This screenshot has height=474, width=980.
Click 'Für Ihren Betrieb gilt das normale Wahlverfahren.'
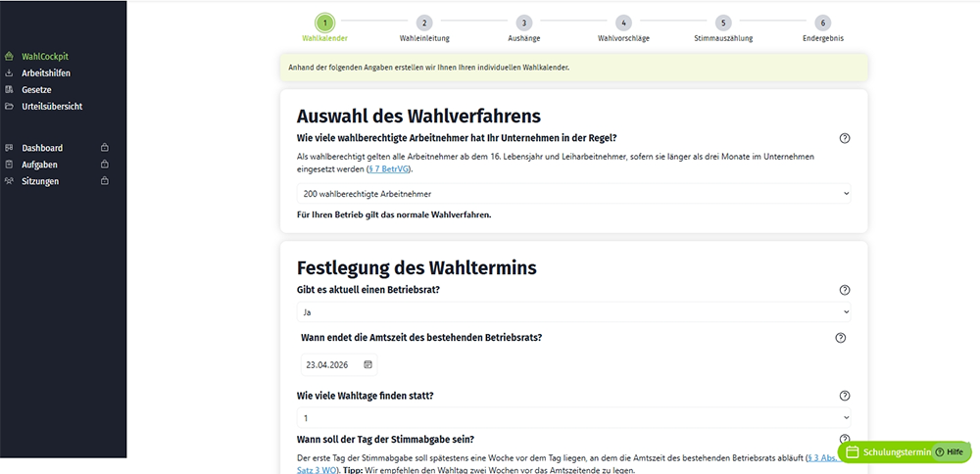(x=394, y=215)
